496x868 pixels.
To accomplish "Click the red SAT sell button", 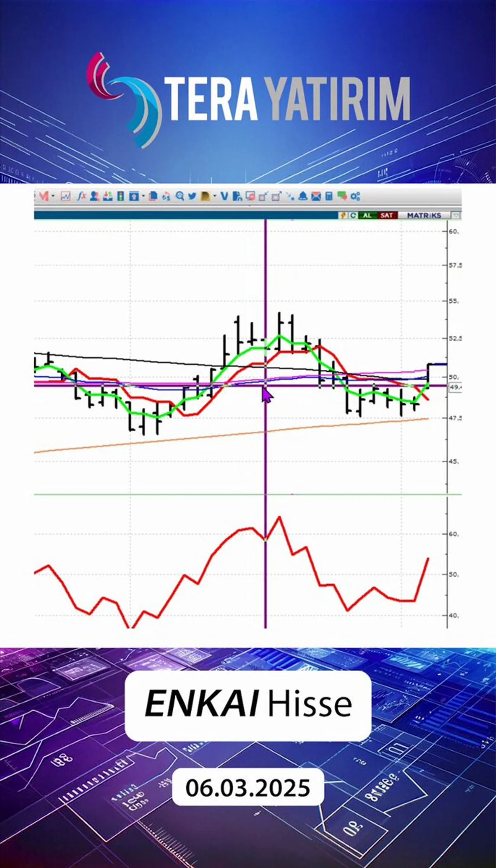I will pyautogui.click(x=387, y=215).
